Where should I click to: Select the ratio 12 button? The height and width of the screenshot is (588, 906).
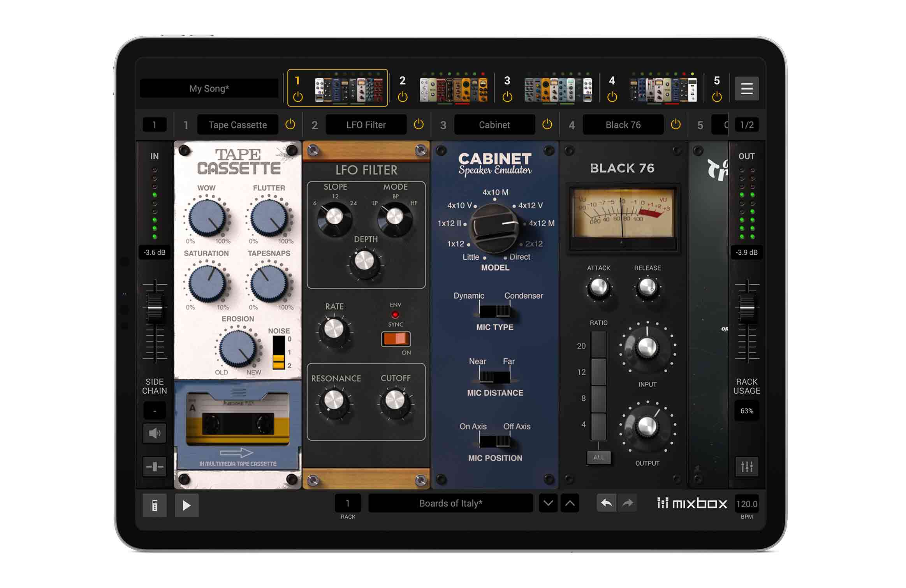point(599,372)
